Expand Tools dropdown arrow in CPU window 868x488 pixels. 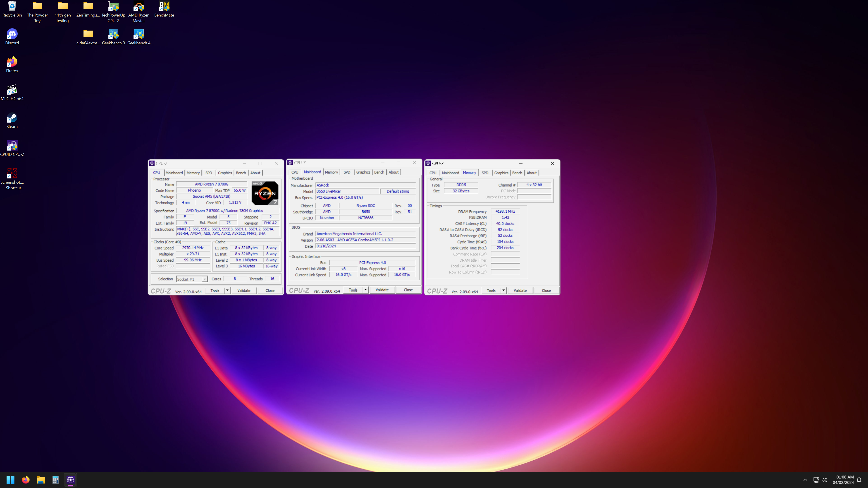point(227,290)
